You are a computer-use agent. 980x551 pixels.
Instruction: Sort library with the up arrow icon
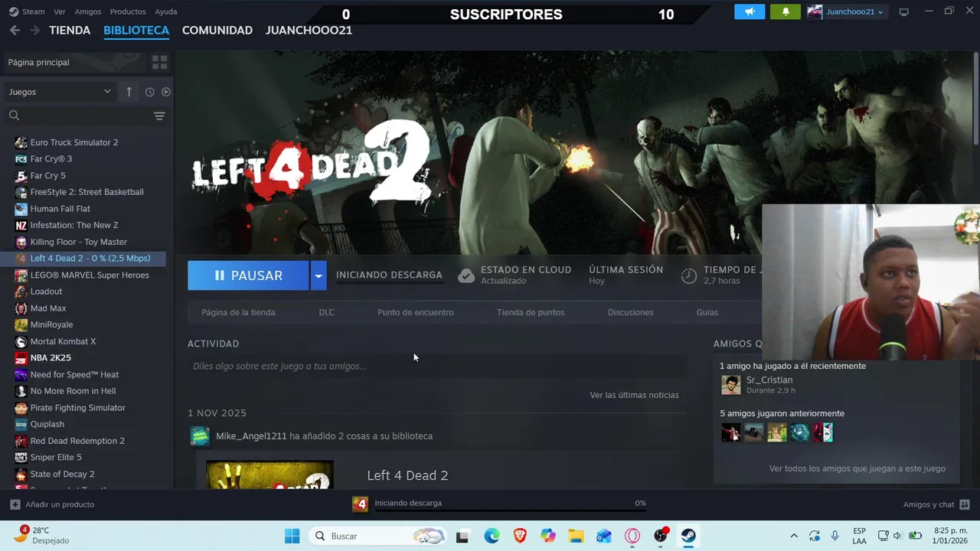[x=129, y=92]
